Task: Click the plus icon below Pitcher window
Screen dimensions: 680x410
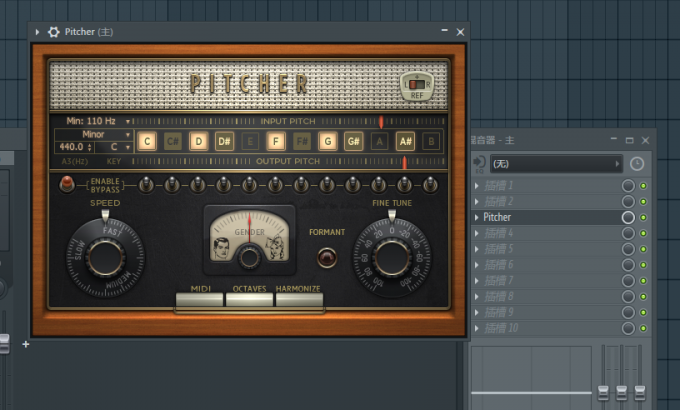Action: point(26,344)
